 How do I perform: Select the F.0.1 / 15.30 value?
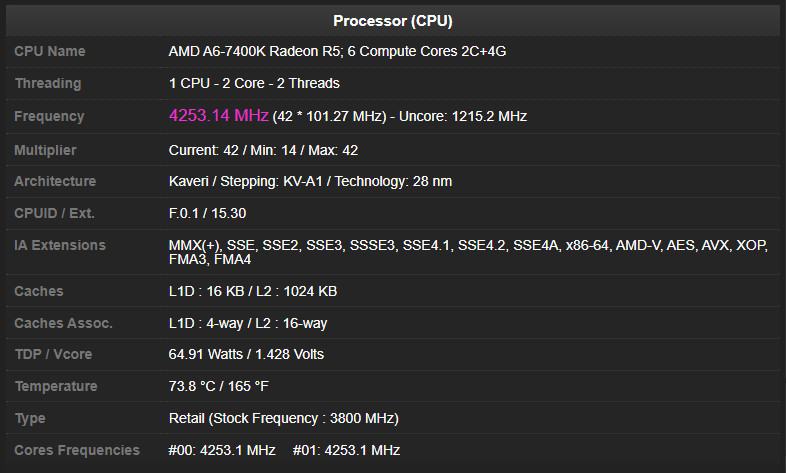[x=207, y=213]
